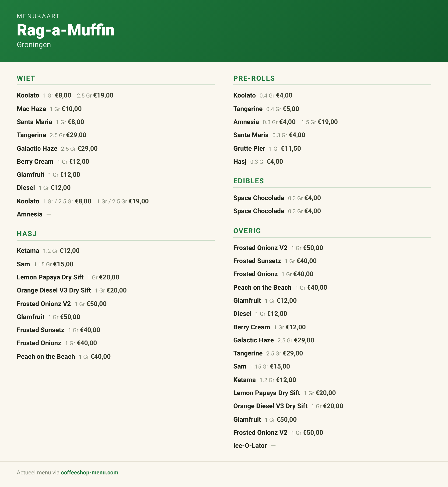
Task: Click the MENUKAART label
Action: (x=38, y=16)
